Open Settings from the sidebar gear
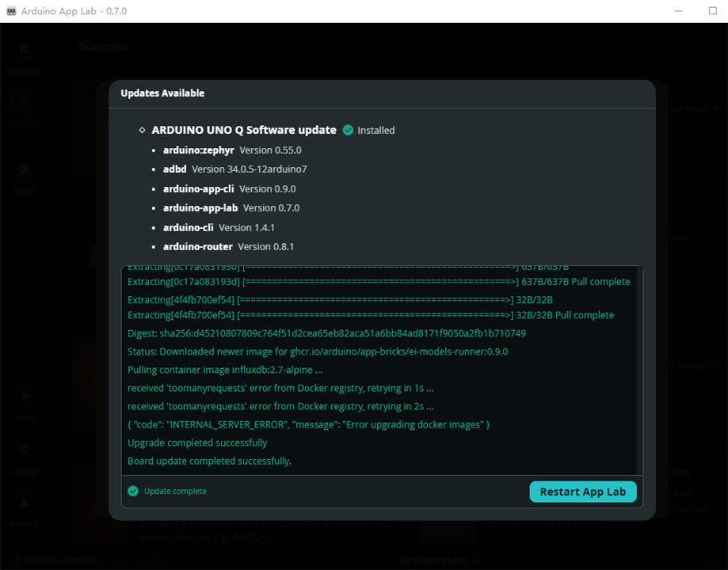 coord(24,458)
